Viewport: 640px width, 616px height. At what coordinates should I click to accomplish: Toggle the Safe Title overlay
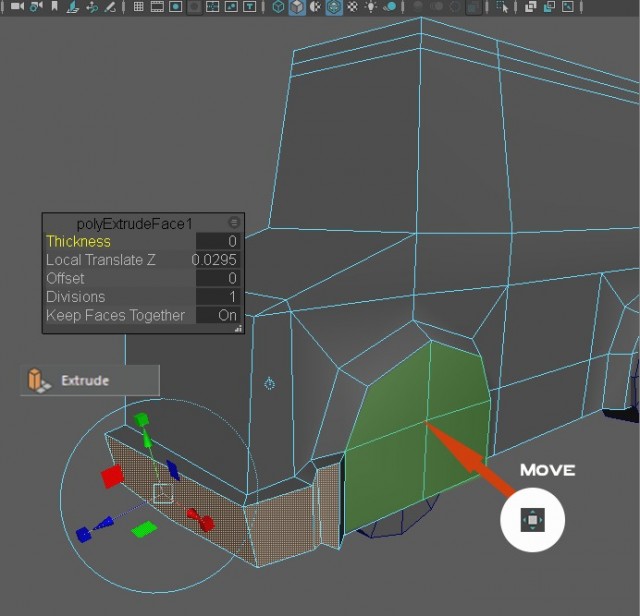point(250,7)
